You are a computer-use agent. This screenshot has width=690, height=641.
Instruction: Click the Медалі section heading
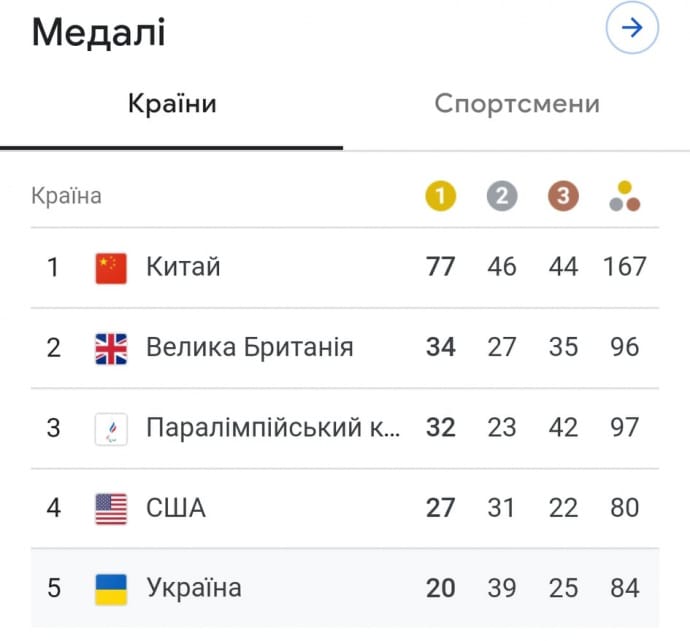click(98, 33)
